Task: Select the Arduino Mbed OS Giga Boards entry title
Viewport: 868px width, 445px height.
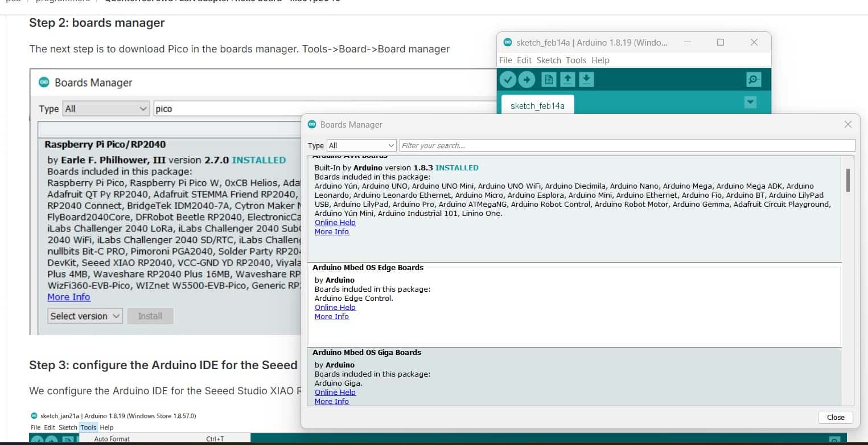Action: click(367, 352)
